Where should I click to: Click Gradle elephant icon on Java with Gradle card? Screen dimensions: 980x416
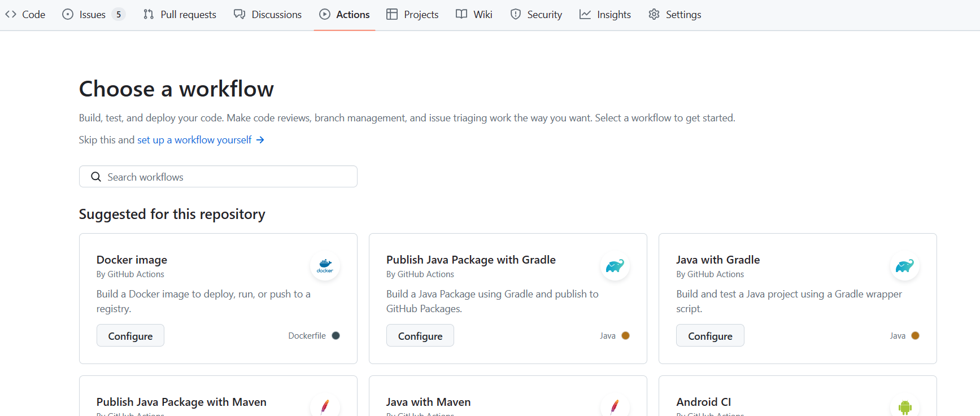(x=905, y=266)
